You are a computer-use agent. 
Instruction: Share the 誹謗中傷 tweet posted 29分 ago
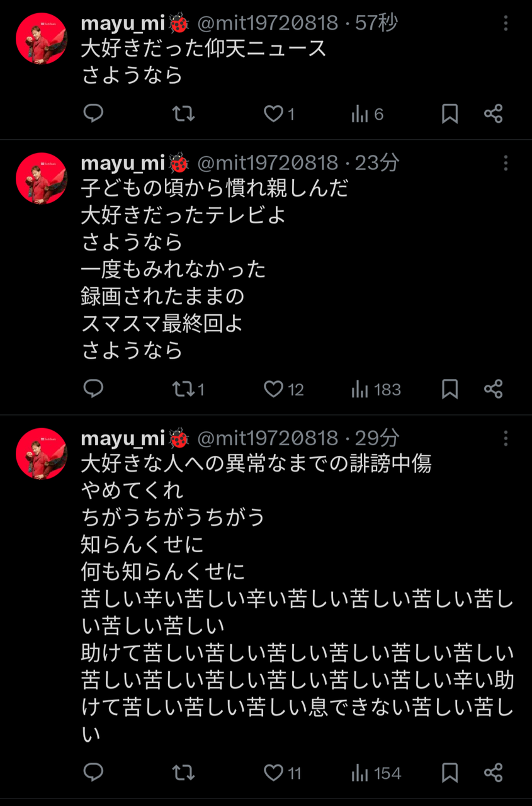pos(494,773)
